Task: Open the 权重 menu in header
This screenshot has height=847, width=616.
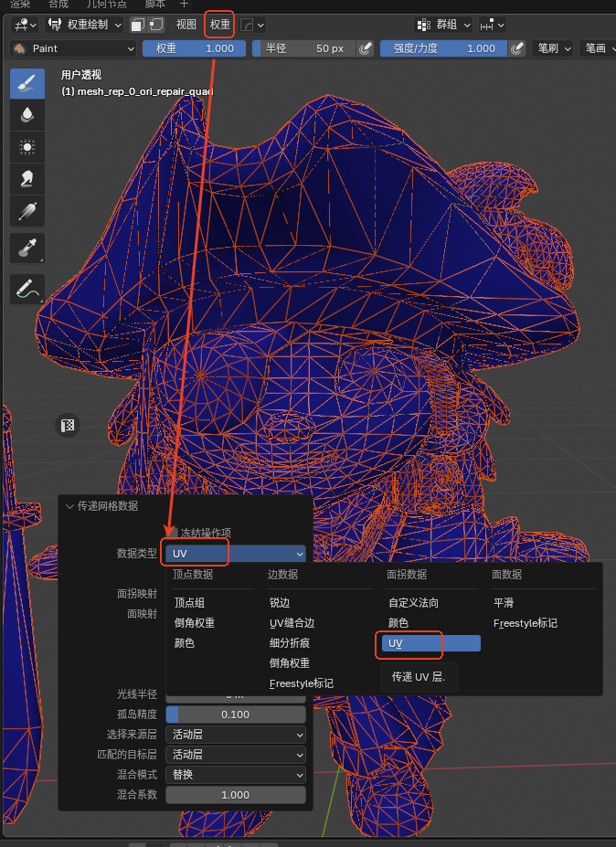Action: click(220, 25)
